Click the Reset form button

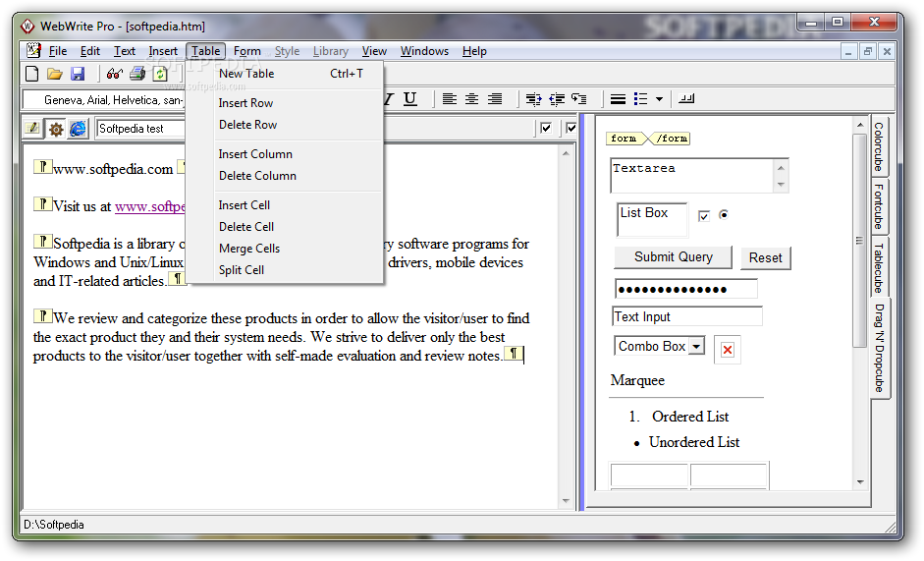coord(765,257)
